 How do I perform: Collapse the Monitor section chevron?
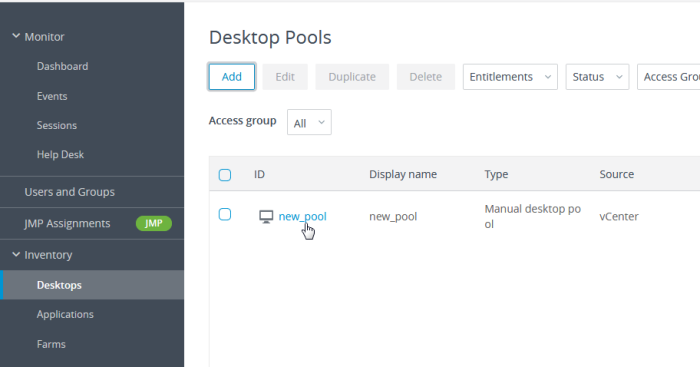[16, 36]
